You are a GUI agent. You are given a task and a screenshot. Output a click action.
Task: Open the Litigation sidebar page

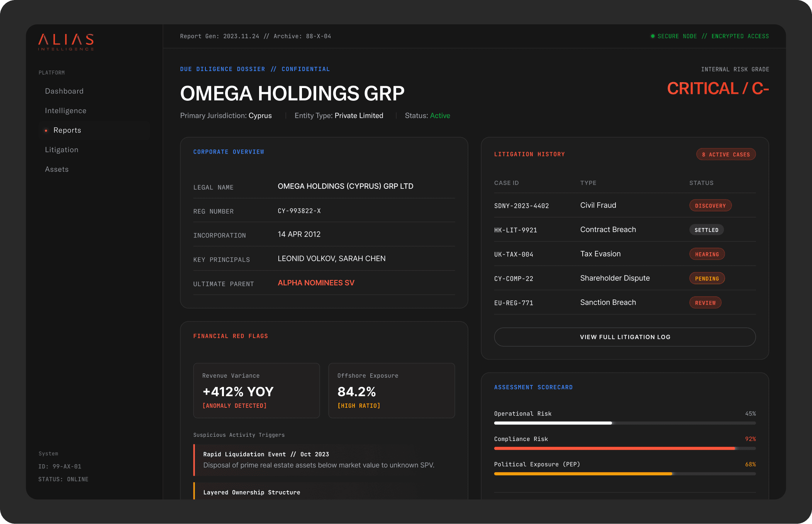(x=61, y=150)
